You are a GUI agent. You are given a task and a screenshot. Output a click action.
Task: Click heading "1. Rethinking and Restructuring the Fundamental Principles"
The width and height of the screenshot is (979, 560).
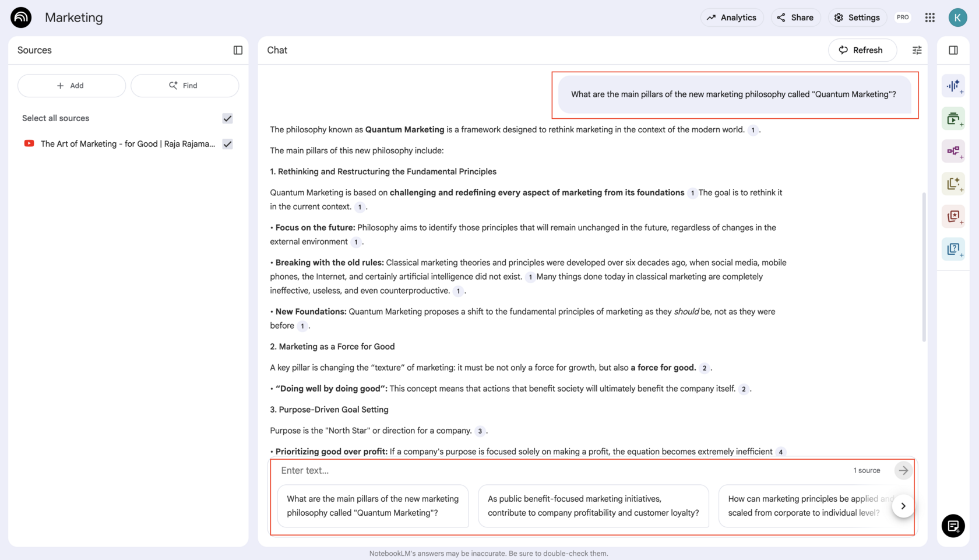383,172
